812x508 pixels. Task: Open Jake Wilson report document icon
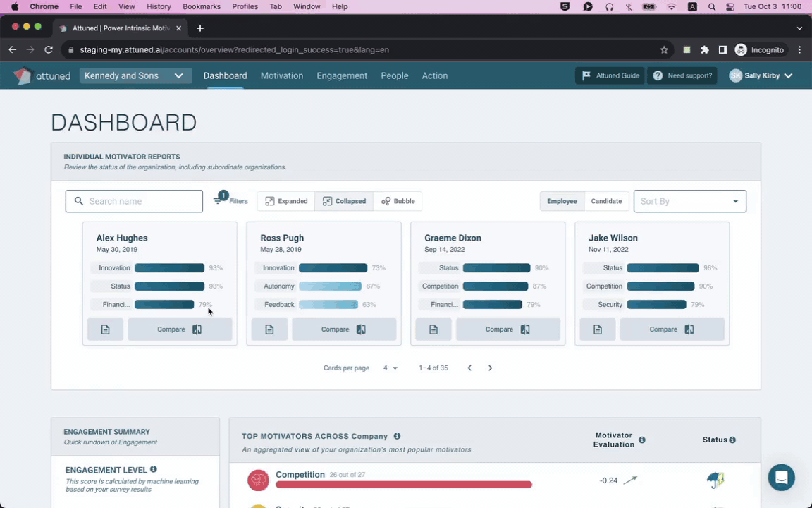pos(598,329)
